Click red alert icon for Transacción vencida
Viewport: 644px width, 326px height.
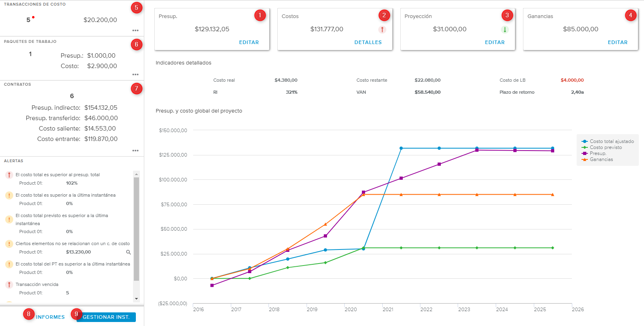[9, 285]
